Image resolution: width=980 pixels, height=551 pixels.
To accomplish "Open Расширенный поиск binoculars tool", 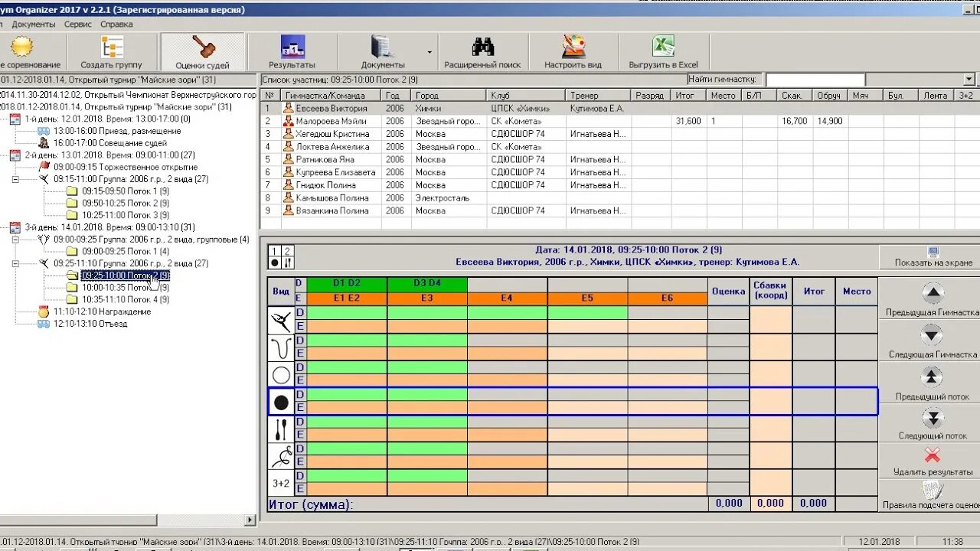I will click(482, 52).
